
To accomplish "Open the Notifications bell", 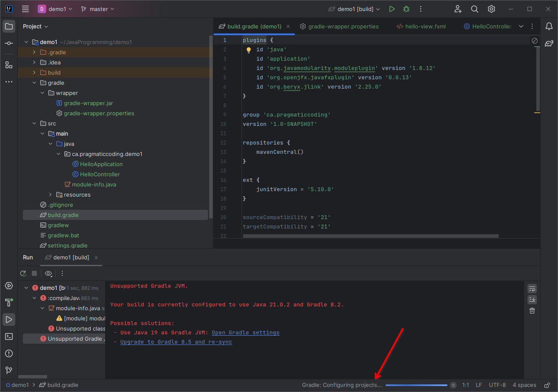I will (x=549, y=26).
